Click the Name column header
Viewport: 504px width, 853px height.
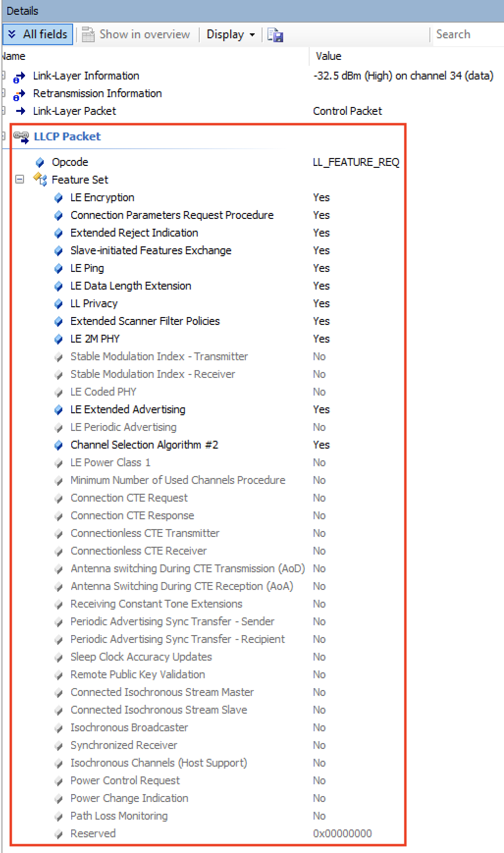[13, 56]
